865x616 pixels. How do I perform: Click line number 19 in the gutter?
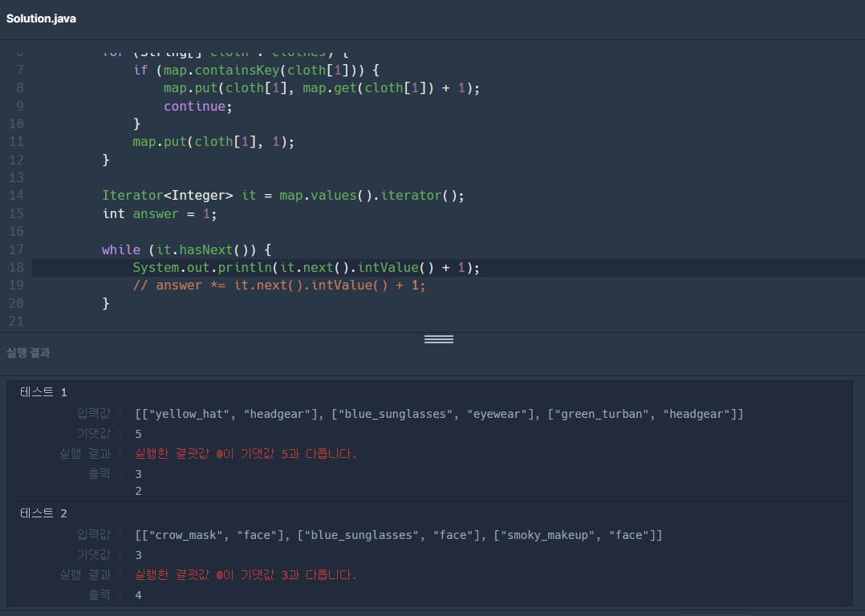click(x=17, y=285)
